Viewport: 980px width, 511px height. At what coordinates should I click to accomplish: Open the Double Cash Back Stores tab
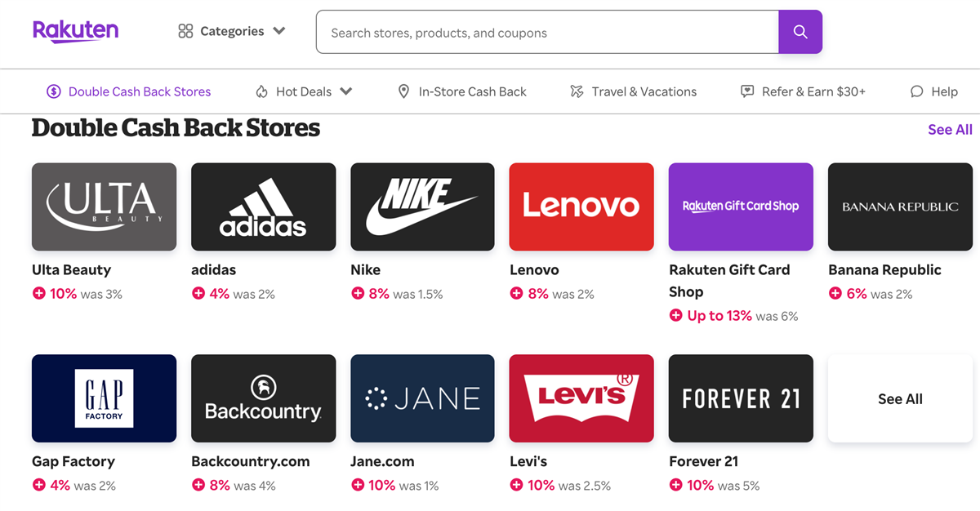click(139, 91)
